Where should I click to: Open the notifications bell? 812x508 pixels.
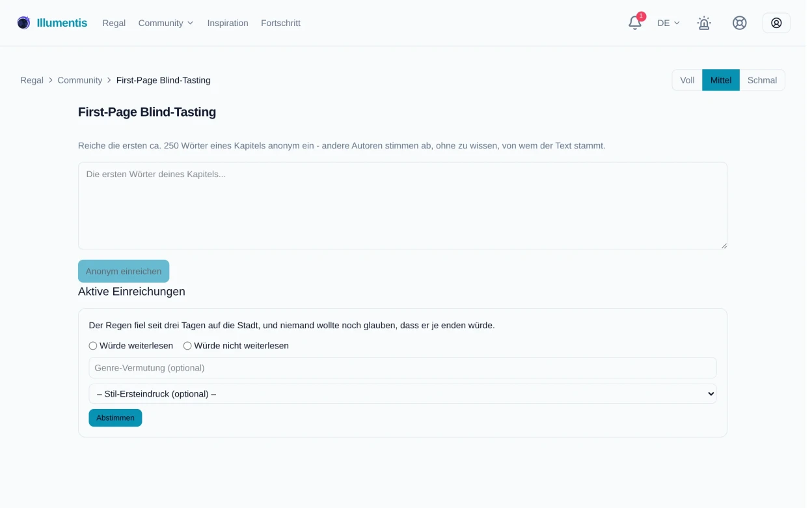click(x=634, y=23)
